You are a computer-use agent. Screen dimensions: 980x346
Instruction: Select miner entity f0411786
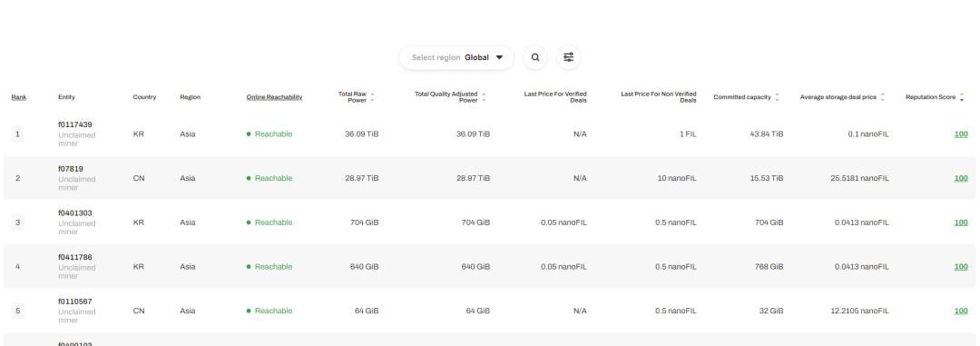click(x=75, y=257)
